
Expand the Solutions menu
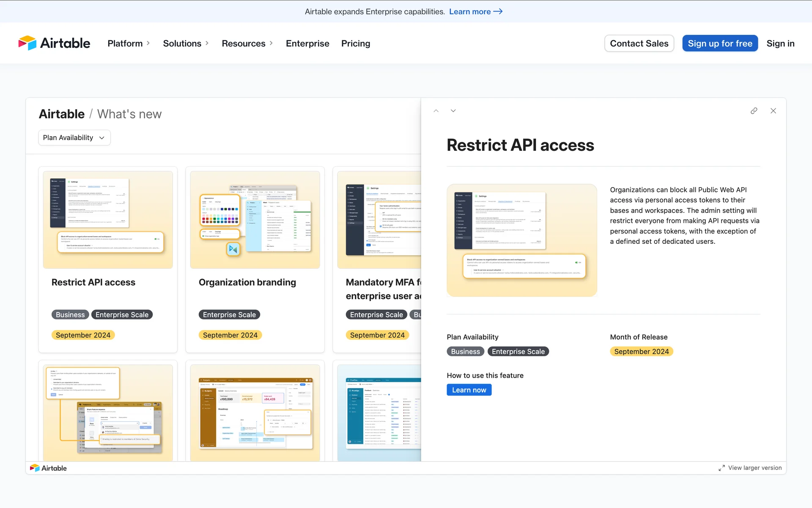click(186, 43)
